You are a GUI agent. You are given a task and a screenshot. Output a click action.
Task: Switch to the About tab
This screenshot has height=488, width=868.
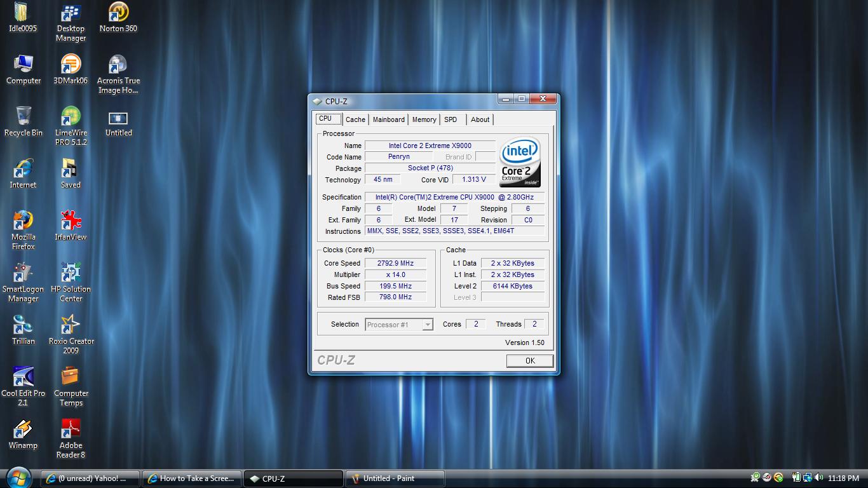(480, 119)
